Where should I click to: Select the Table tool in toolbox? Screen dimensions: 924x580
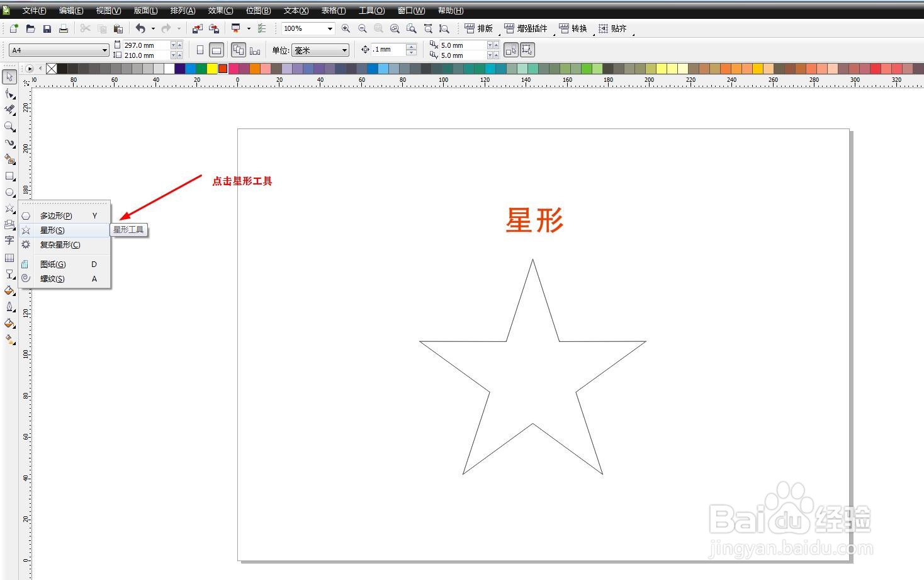9,258
